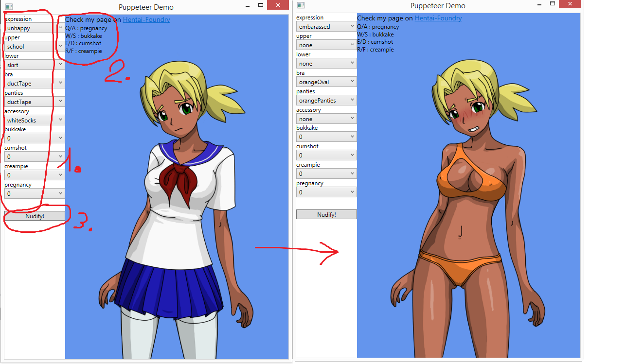Expand the lower dropdown set to 'skirt'
This screenshot has height=364, width=626.
pos(35,65)
